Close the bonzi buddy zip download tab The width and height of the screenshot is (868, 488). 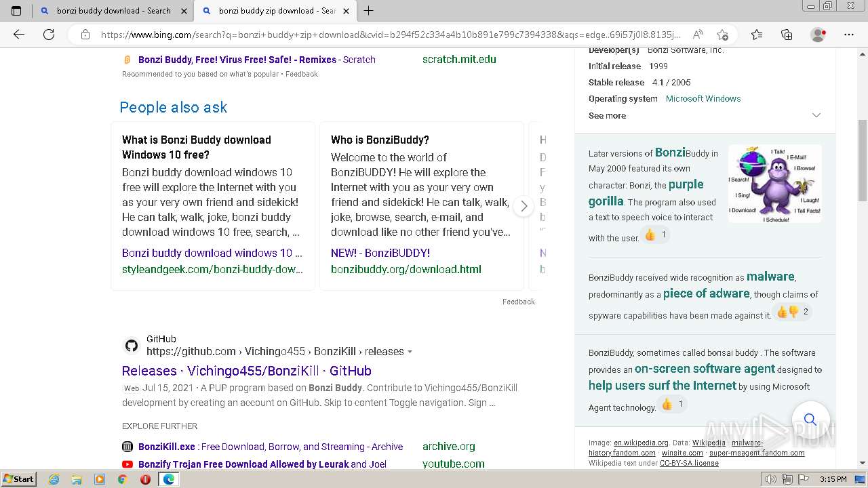[x=346, y=11]
